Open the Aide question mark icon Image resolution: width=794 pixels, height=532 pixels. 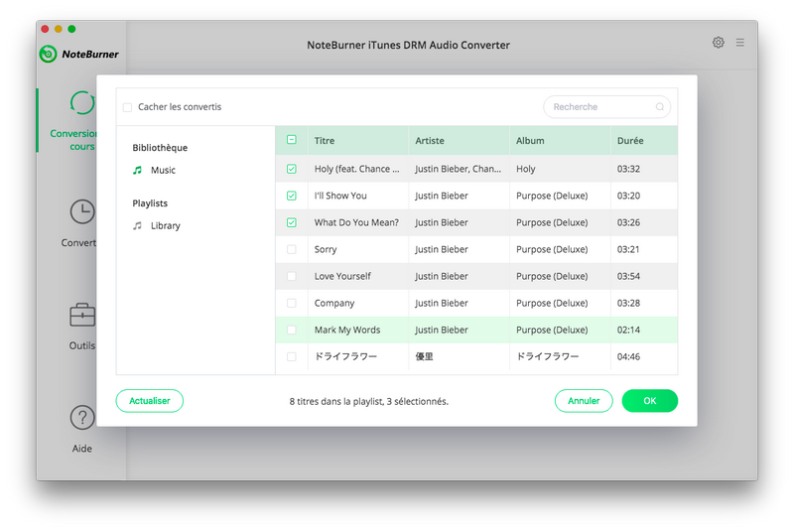(x=82, y=418)
